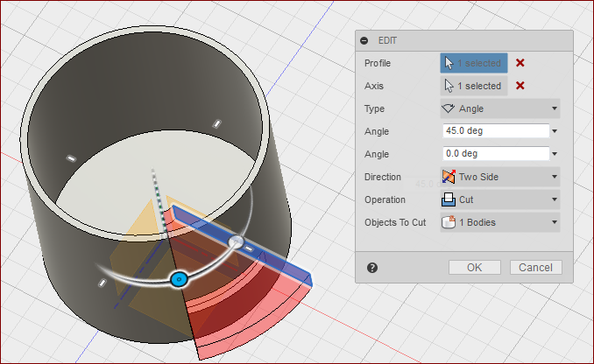Screen dimensions: 594x364
Task: Clear the Profile selection with red X
Action: click(520, 63)
